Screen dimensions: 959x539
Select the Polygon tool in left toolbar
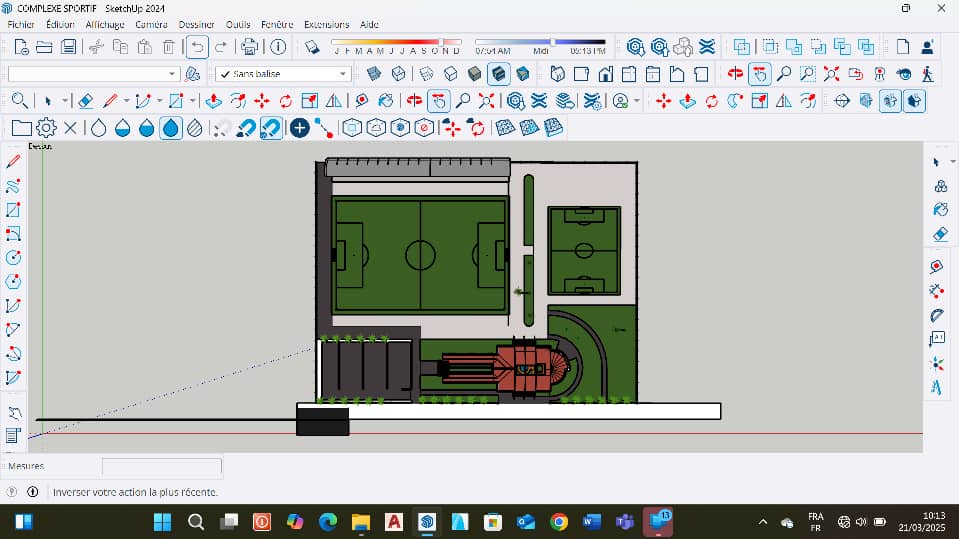14,281
